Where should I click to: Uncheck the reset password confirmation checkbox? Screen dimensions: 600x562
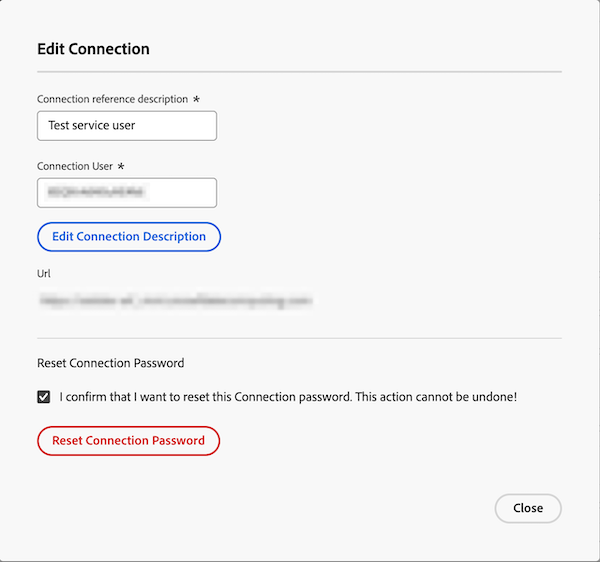click(x=44, y=397)
